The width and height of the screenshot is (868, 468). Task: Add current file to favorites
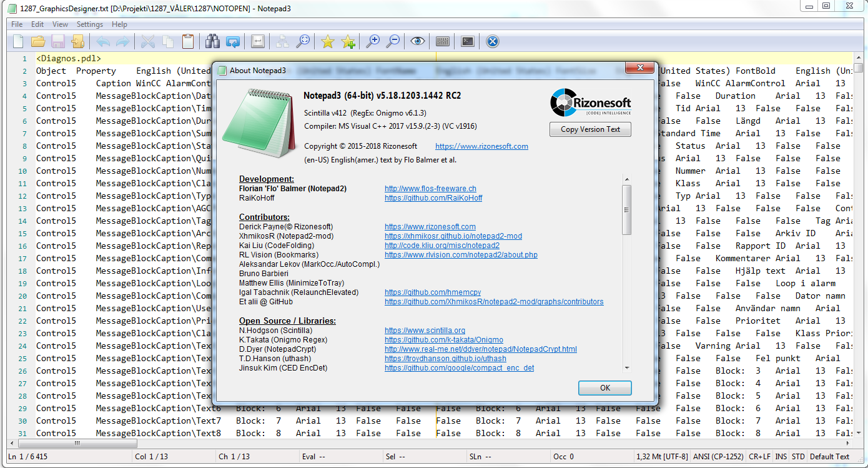pyautogui.click(x=348, y=41)
